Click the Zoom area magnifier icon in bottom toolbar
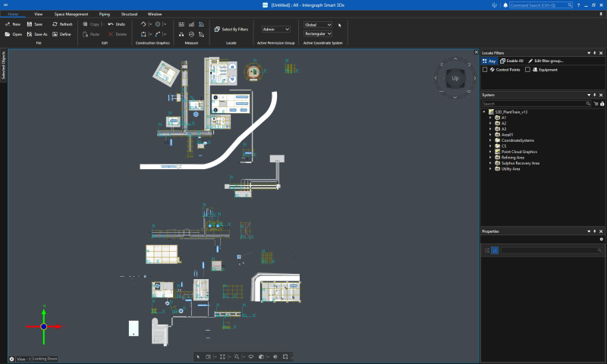This screenshot has height=364, width=607. (x=237, y=356)
